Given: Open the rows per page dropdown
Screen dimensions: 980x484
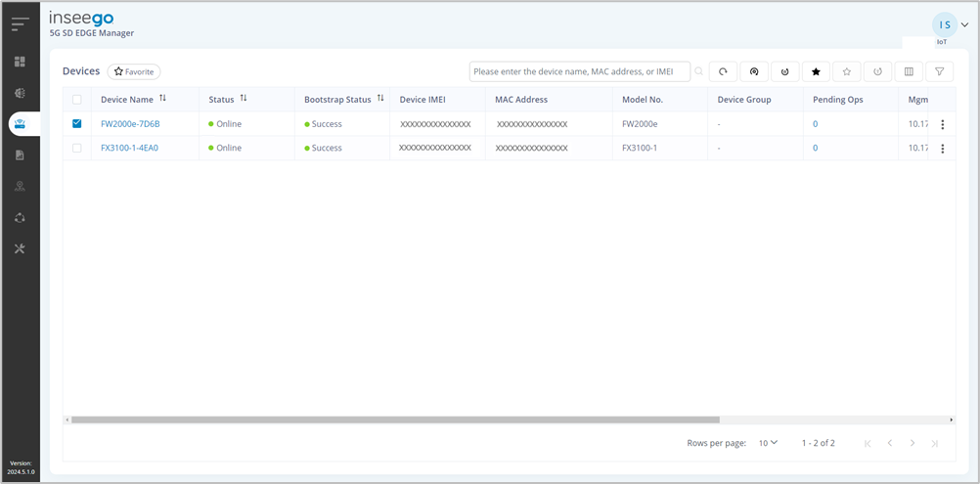Looking at the screenshot, I should coord(768,443).
